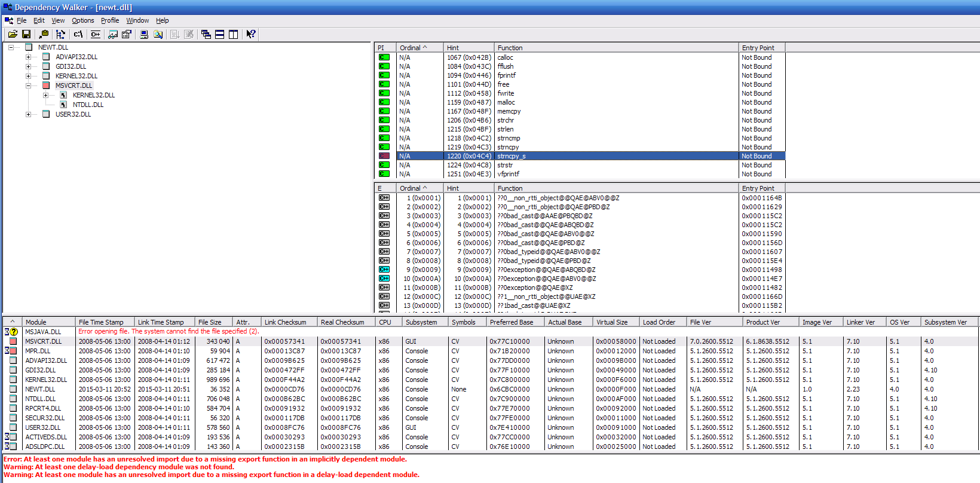Image resolution: width=980 pixels, height=483 pixels.
Task: Click the context Help arrow icon
Action: click(x=251, y=35)
